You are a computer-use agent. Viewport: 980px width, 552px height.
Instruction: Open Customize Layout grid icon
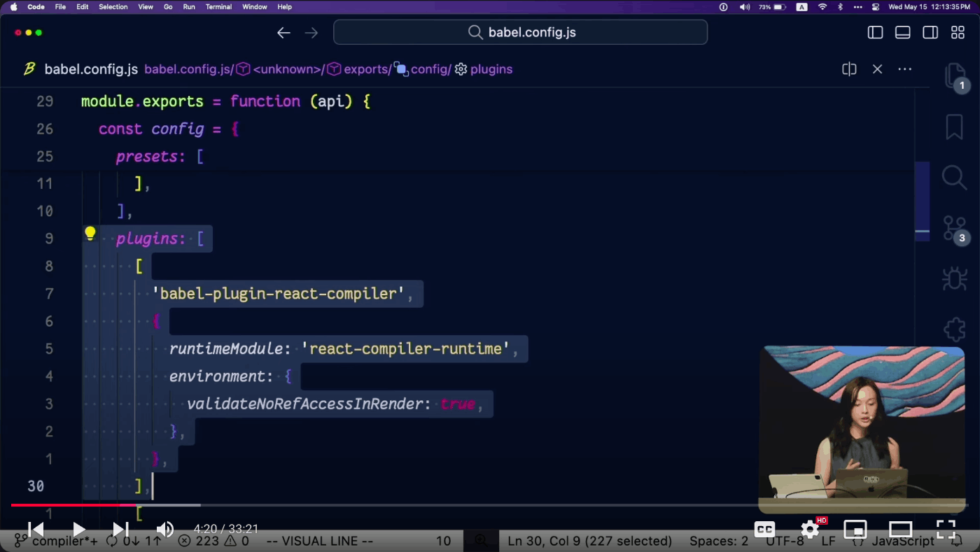point(958,32)
